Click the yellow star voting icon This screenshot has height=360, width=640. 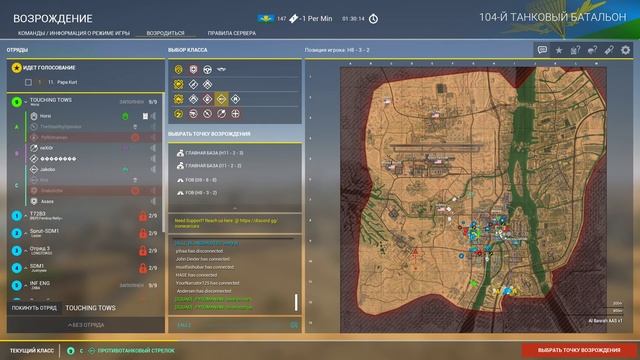16,68
